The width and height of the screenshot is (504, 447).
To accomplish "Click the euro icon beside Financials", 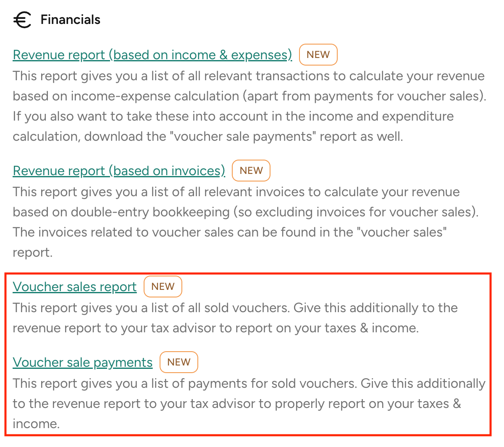I will 22,20.
